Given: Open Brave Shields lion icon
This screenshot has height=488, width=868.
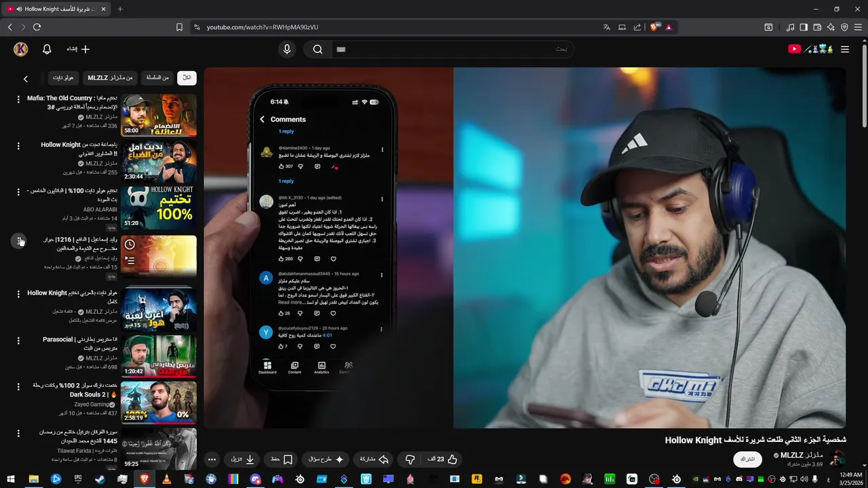Looking at the screenshot, I should pyautogui.click(x=654, y=27).
